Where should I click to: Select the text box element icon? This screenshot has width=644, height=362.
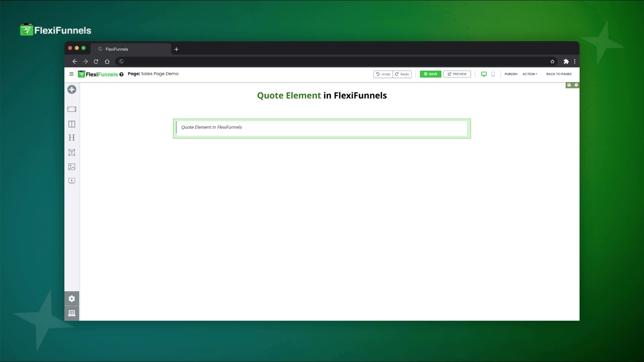(72, 153)
